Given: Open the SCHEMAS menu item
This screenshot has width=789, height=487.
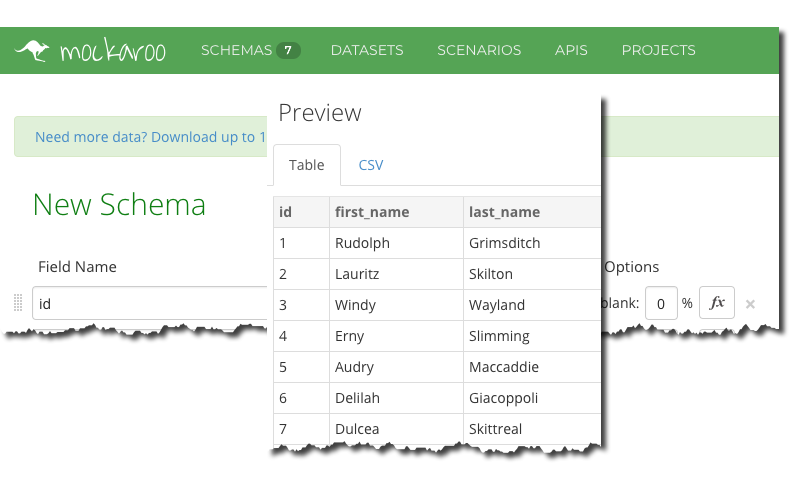Looking at the screenshot, I should [236, 50].
